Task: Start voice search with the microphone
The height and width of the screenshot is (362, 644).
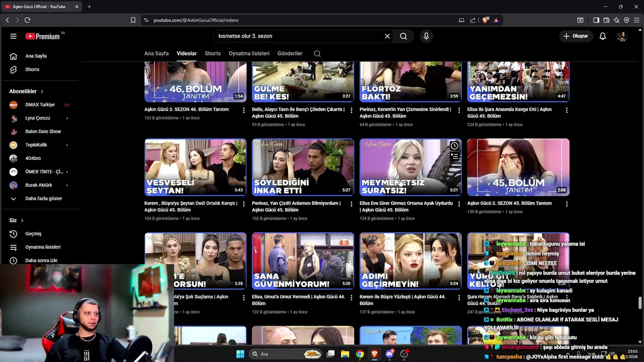Action: [x=426, y=36]
